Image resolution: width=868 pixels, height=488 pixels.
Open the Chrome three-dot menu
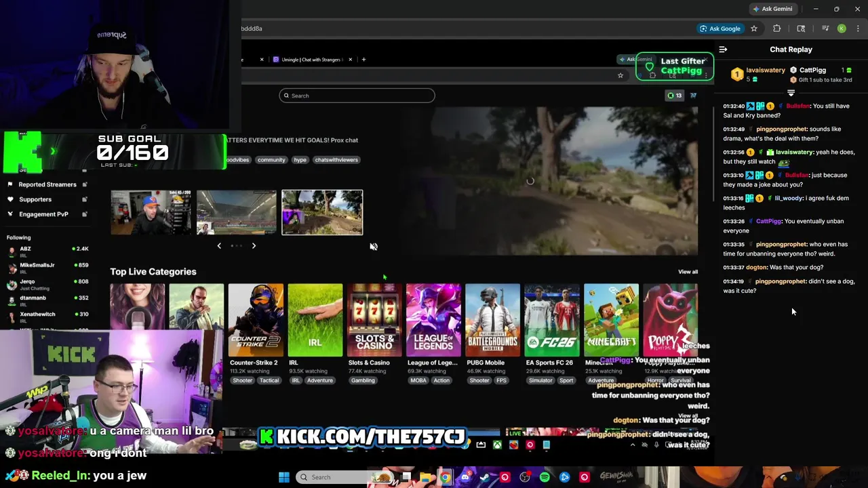pos(858,28)
